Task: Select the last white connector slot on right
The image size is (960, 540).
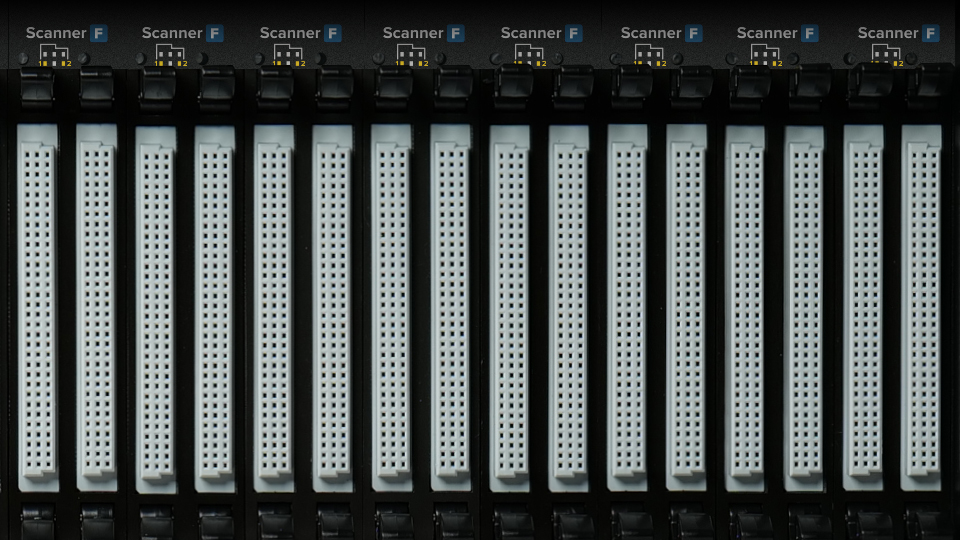Action: click(x=921, y=308)
